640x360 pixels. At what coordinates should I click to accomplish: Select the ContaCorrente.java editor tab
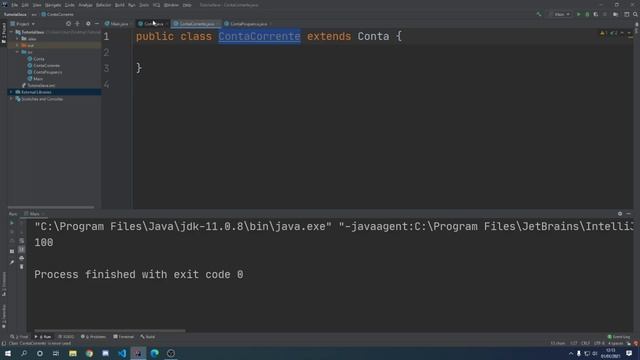pos(196,24)
